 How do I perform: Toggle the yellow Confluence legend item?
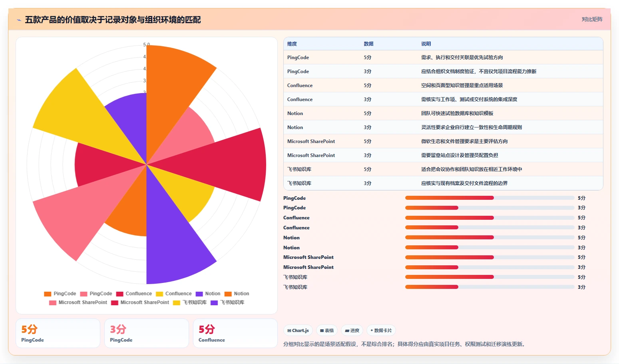tap(174, 294)
